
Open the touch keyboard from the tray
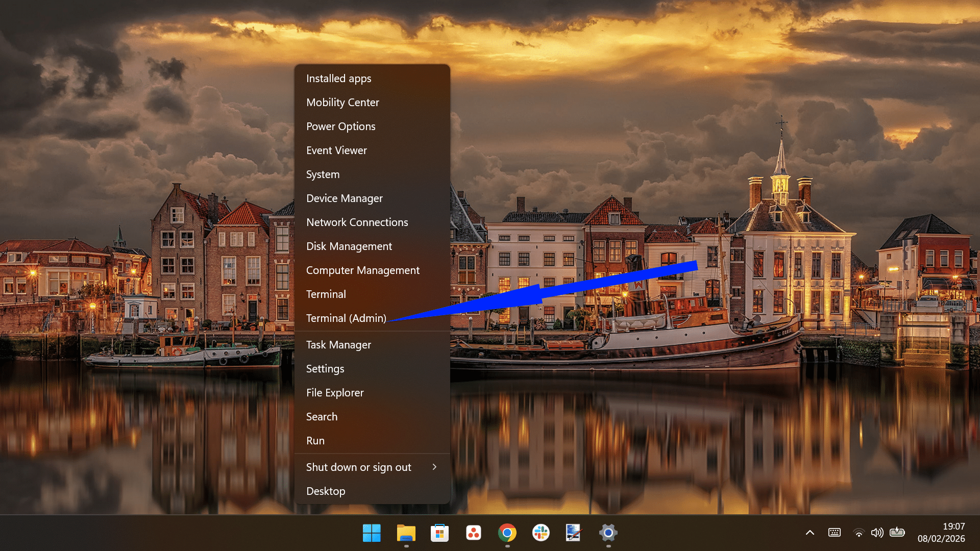[x=835, y=532]
